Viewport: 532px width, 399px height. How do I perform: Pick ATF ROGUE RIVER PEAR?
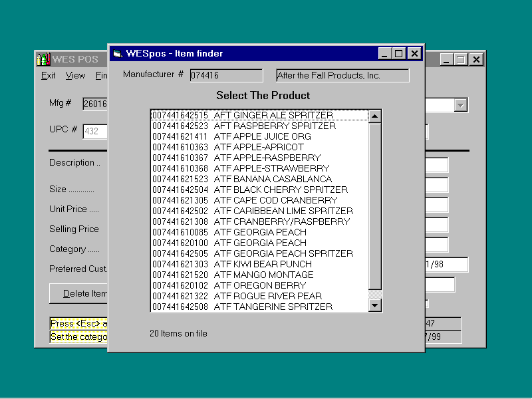click(x=259, y=296)
